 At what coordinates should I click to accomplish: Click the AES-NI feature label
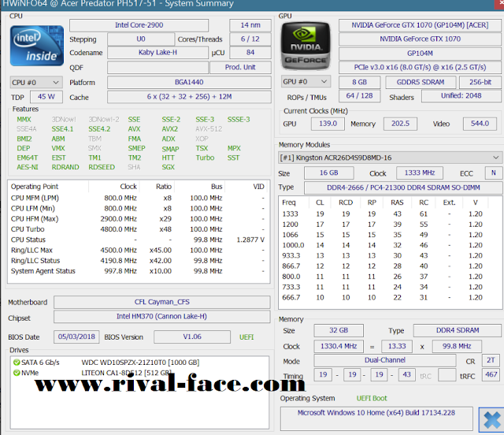(28, 167)
